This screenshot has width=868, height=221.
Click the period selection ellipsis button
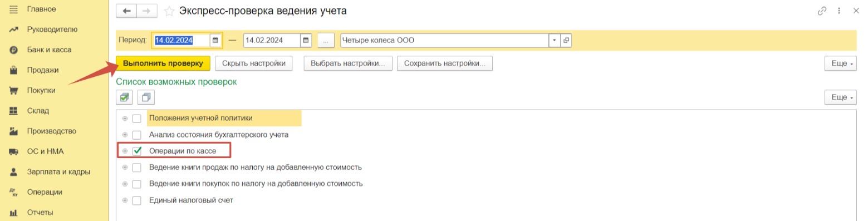tap(326, 40)
